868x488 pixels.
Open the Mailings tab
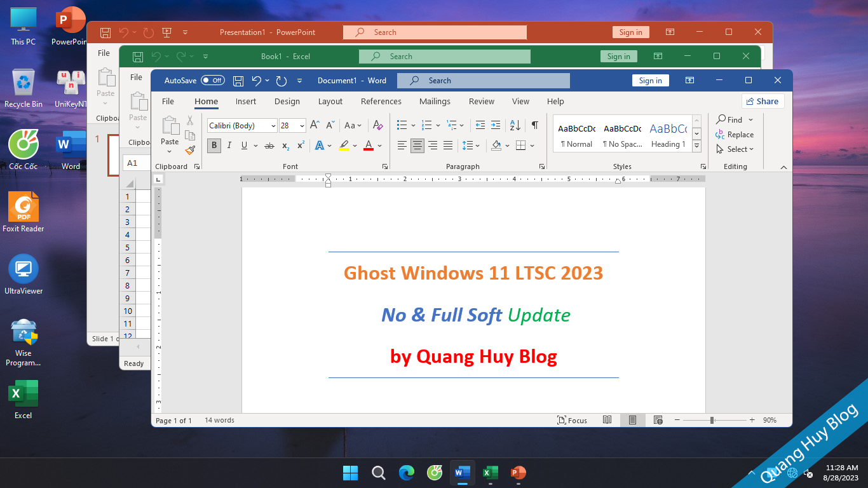[435, 102]
